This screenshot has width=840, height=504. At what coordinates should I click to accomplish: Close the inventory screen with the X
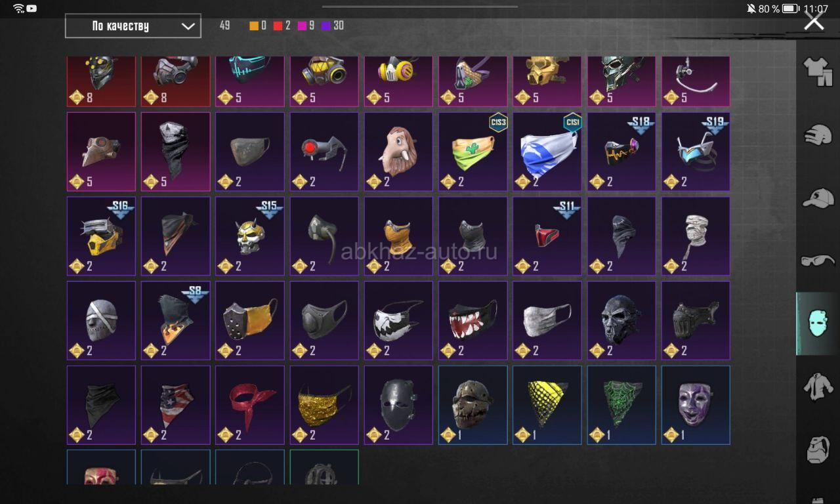click(x=814, y=21)
